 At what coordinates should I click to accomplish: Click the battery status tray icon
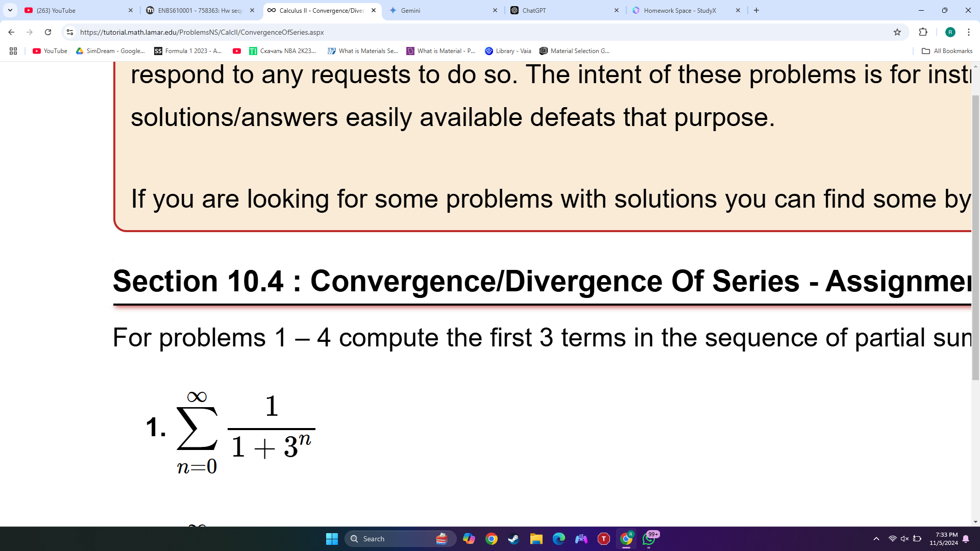(x=917, y=539)
